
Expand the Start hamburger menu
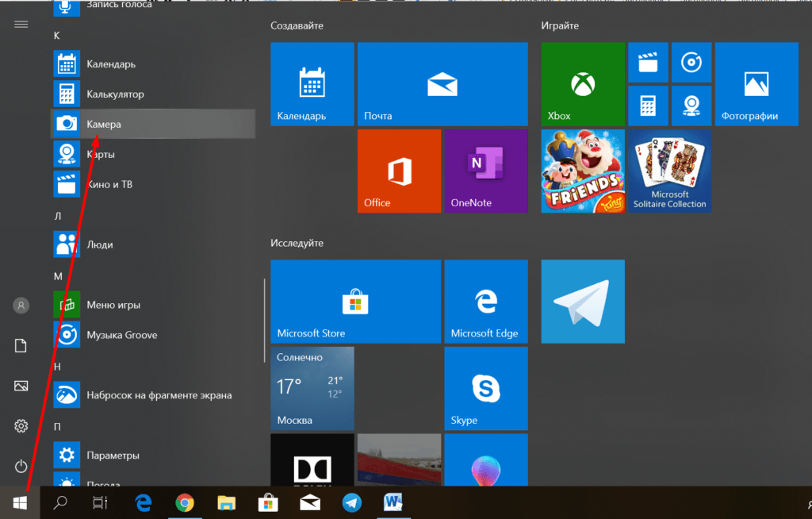tap(21, 24)
